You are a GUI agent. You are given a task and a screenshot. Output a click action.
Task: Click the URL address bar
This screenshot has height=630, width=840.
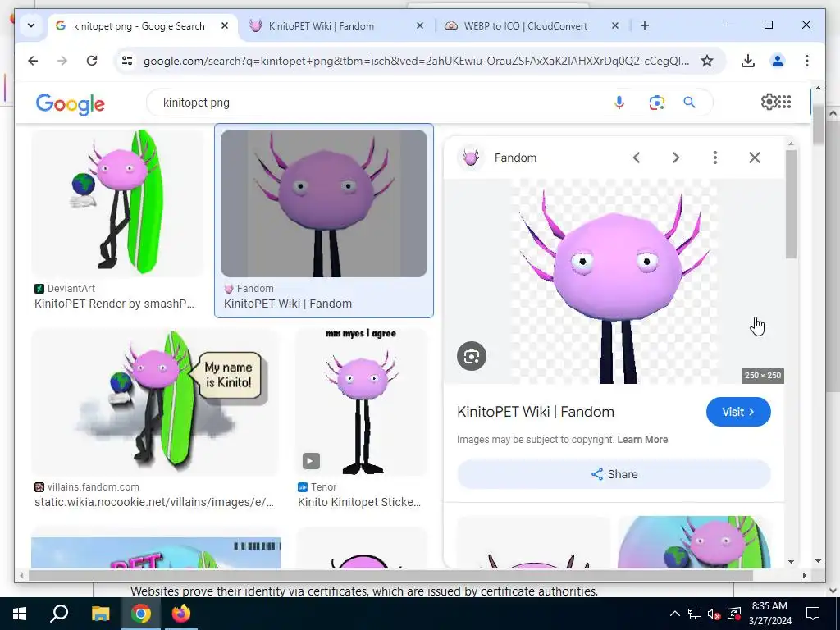[416, 61]
